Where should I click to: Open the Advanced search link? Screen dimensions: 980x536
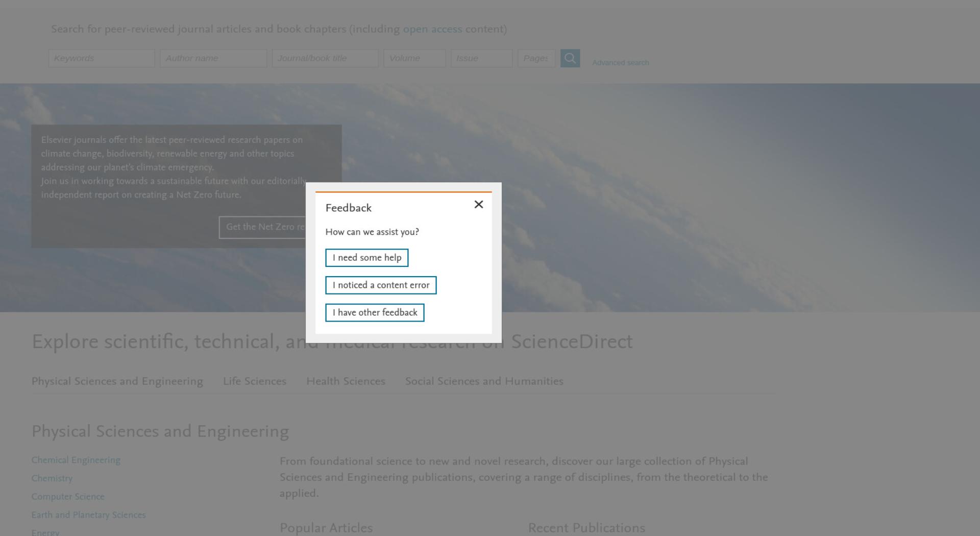coord(620,63)
